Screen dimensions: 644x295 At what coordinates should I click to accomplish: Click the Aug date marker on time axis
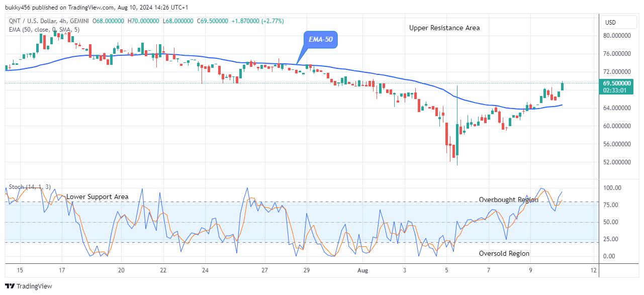click(x=362, y=270)
